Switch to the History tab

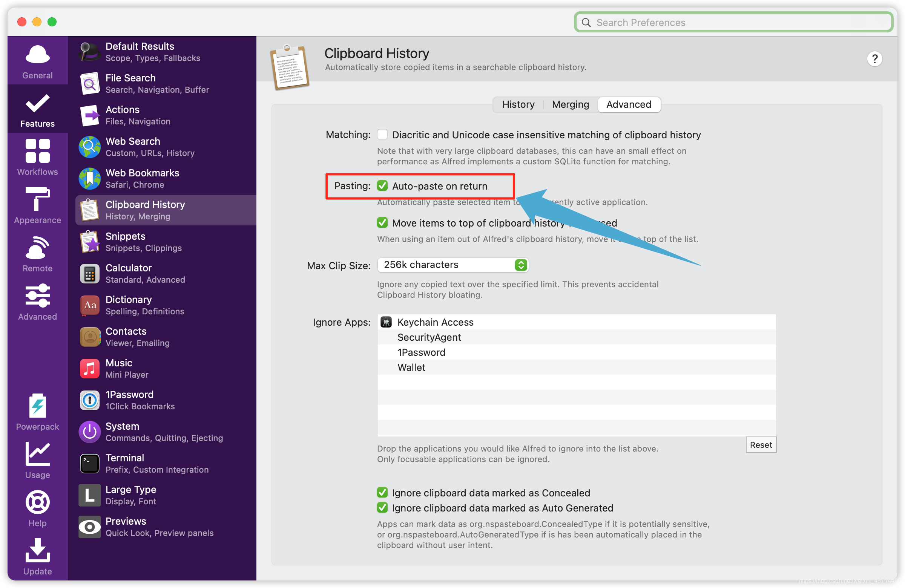pos(518,104)
